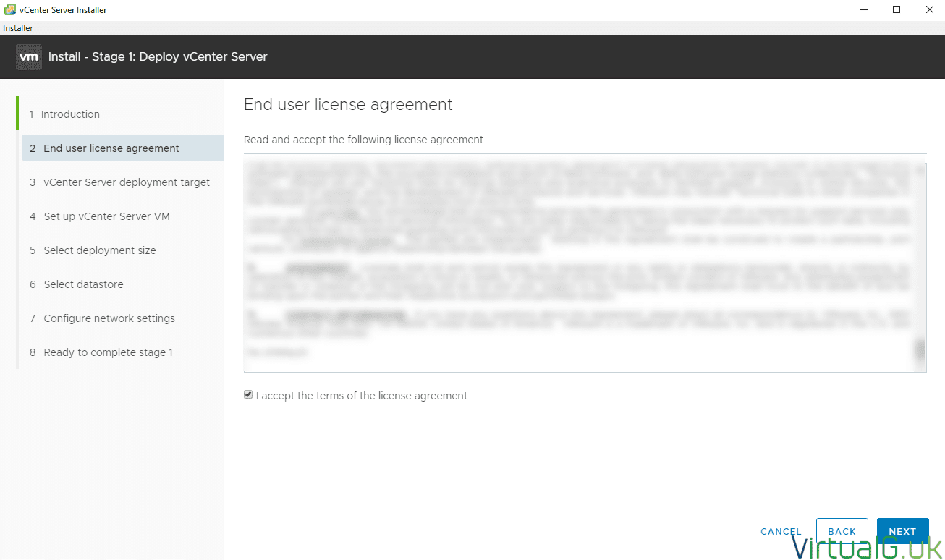Maximize the installer window
Screen dimensions: 945x560
897,10
